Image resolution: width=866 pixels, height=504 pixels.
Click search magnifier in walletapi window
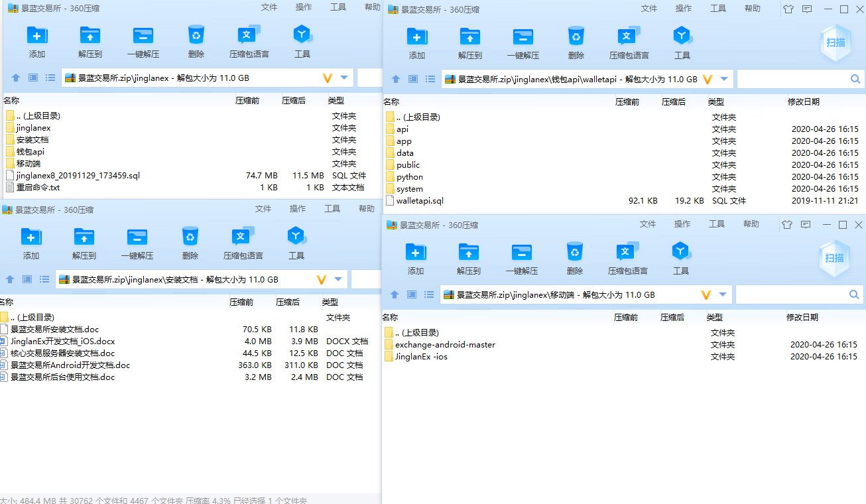(855, 79)
